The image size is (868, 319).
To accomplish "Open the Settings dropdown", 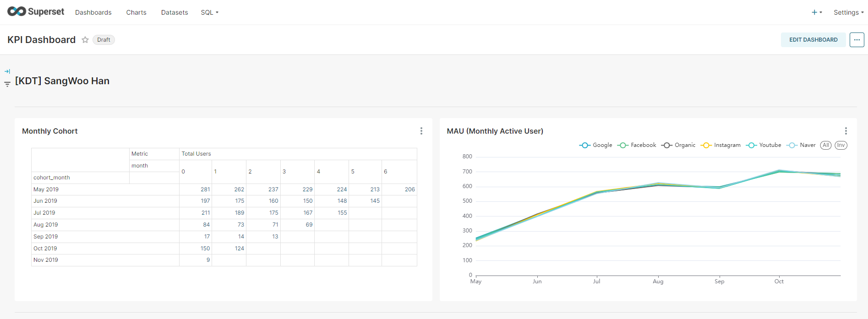I will pyautogui.click(x=848, y=12).
